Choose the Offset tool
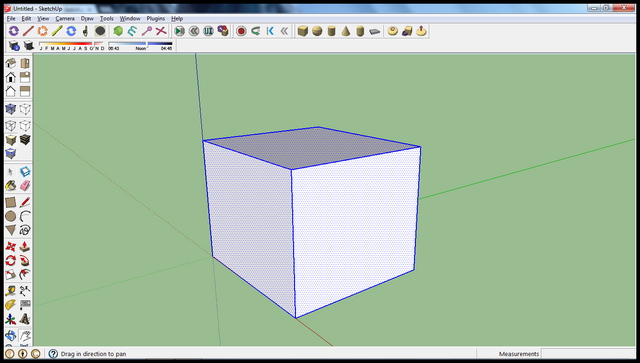 (x=25, y=274)
